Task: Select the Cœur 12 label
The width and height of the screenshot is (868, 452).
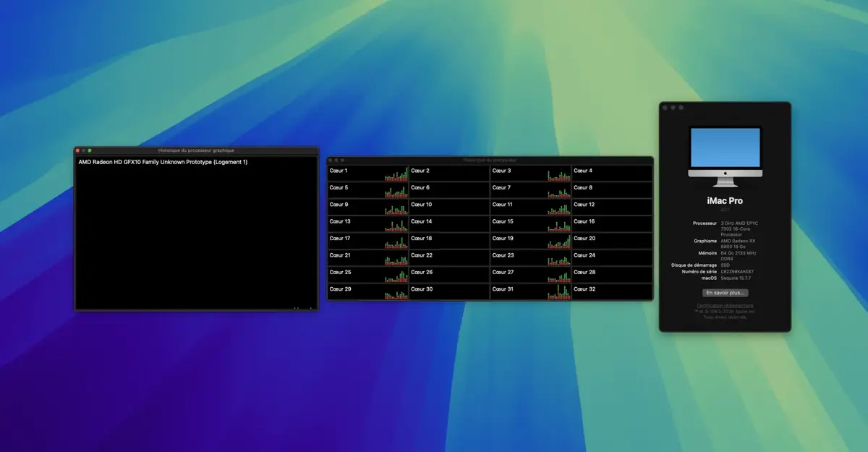Action: pyautogui.click(x=584, y=205)
